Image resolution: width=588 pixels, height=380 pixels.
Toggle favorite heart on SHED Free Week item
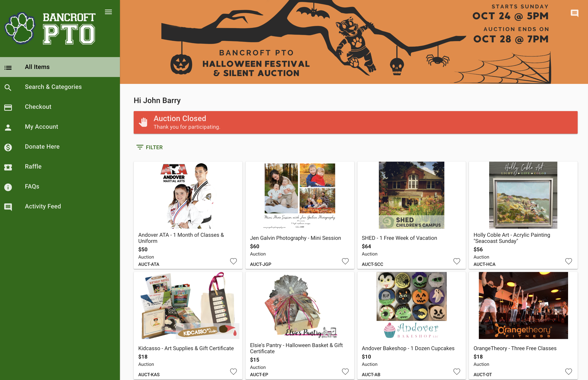[x=457, y=261]
